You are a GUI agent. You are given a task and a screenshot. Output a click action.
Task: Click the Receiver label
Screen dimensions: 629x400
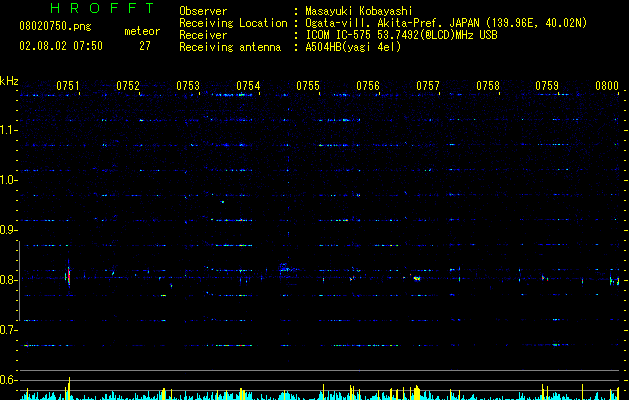203,35
